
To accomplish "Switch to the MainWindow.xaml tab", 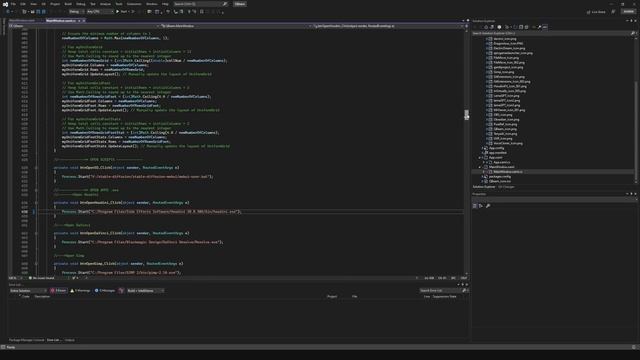I will pos(22,20).
